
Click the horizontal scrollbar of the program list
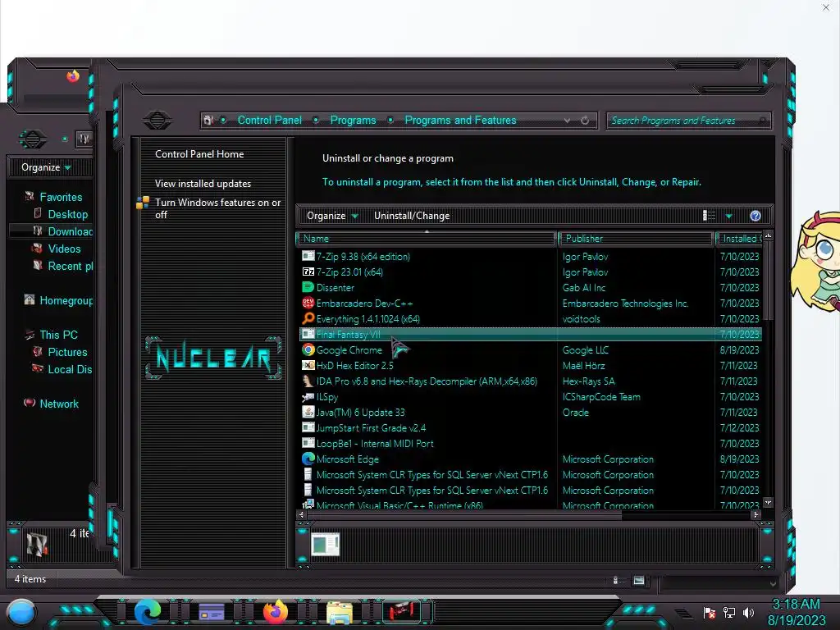coord(463,514)
